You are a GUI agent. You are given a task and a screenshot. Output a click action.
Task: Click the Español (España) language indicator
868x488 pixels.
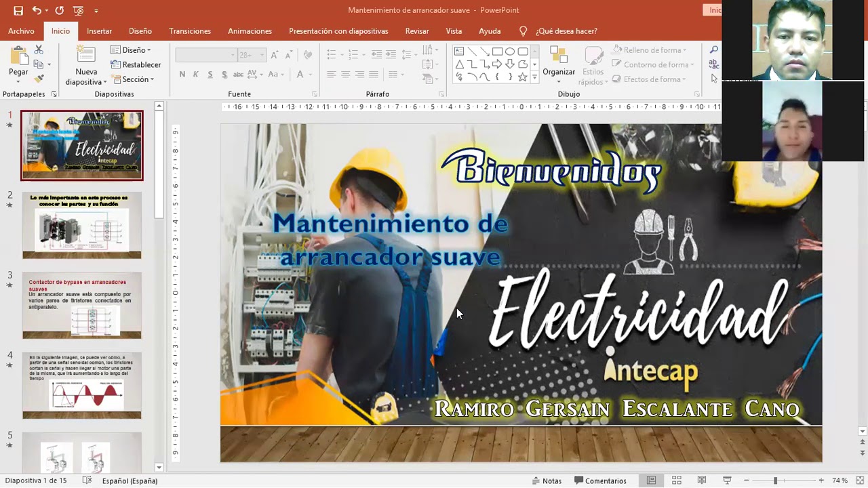(130, 481)
